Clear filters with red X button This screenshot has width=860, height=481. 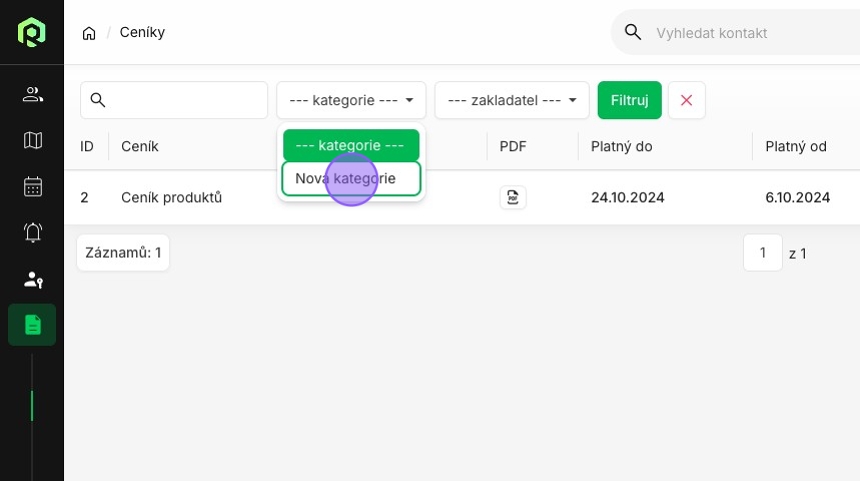[687, 100]
